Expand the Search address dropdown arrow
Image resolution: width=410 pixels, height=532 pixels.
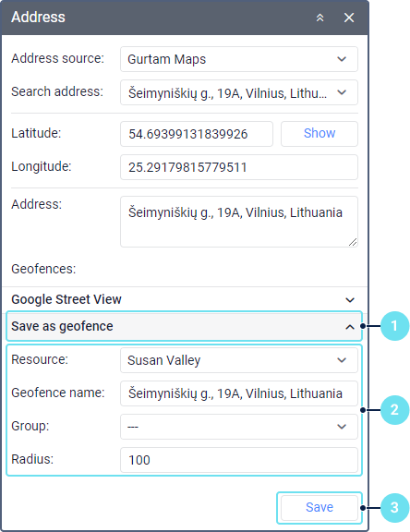pos(342,92)
